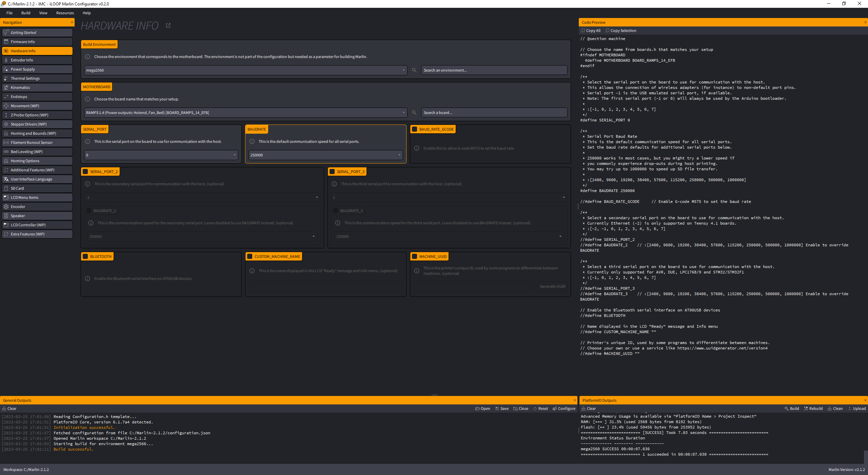Open Power Supply settings
The image size is (868, 475).
(37, 69)
